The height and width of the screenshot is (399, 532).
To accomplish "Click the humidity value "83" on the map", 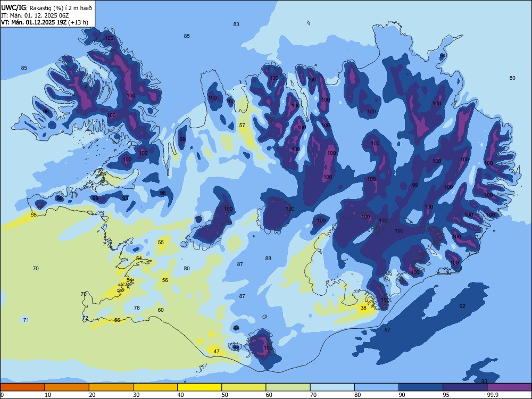I will coord(236,24).
